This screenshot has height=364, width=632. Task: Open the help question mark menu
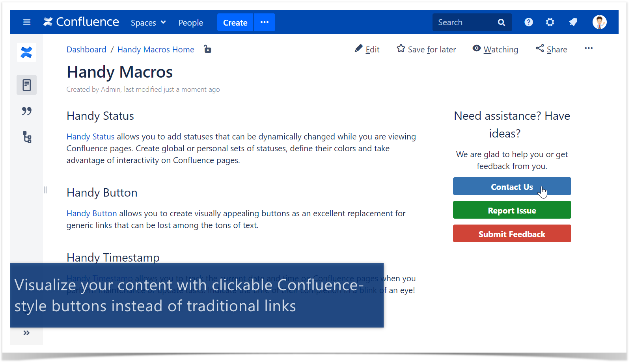(529, 22)
